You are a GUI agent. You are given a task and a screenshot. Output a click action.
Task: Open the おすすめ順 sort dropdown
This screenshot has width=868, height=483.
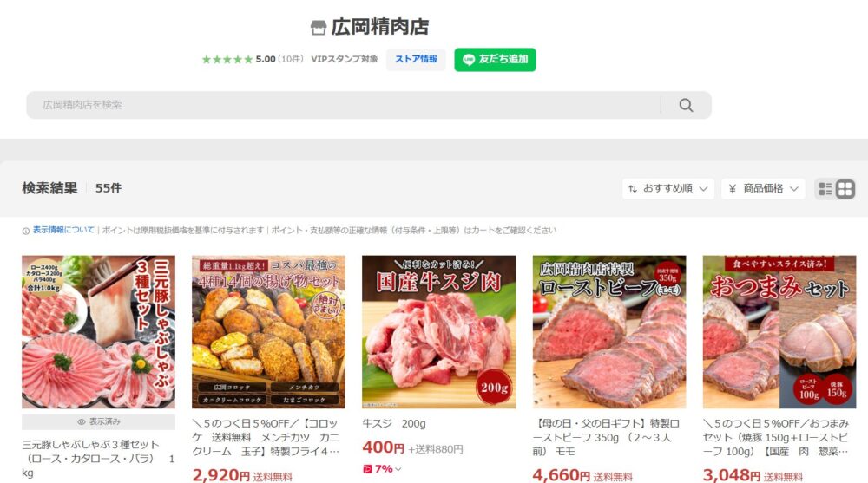(668, 189)
